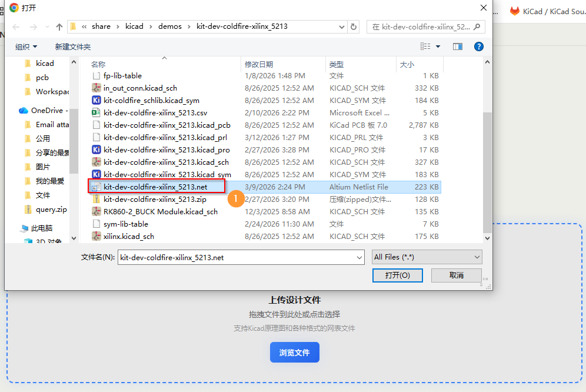
Task: Click the 取消 button
Action: click(456, 275)
